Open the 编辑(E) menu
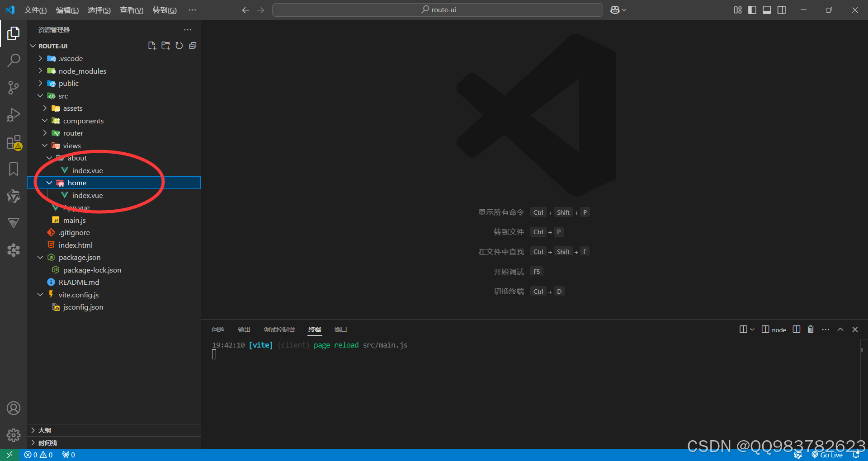 (x=67, y=10)
